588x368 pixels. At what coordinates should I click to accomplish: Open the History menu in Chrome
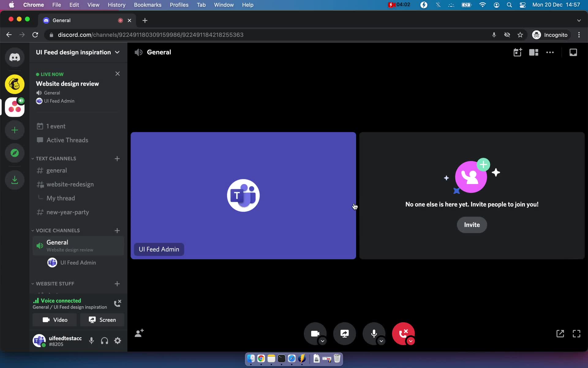pos(116,5)
